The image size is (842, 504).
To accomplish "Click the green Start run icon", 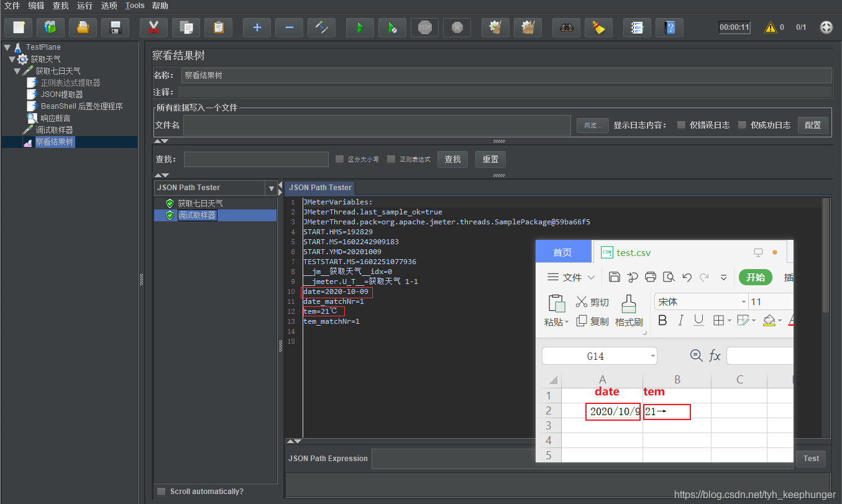I will click(x=360, y=27).
